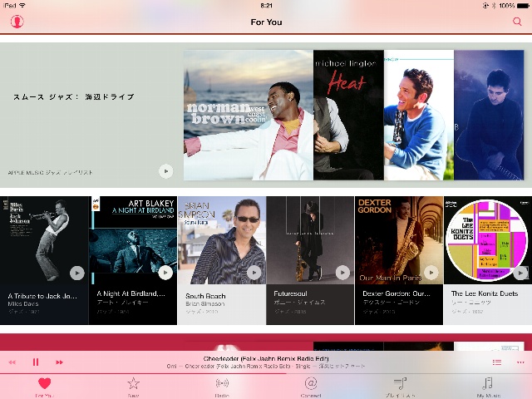Play the South Beach album
The height and width of the screenshot is (399, 532).
coord(254,273)
